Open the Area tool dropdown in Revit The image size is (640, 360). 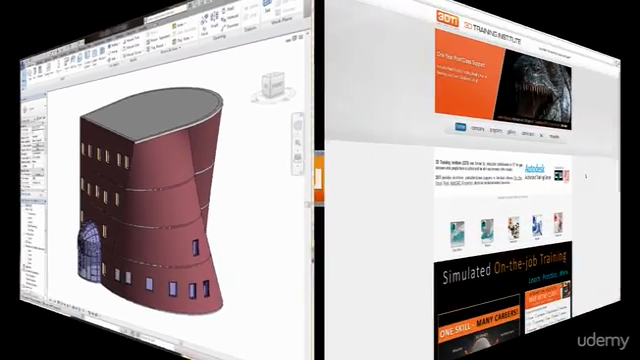178,25
